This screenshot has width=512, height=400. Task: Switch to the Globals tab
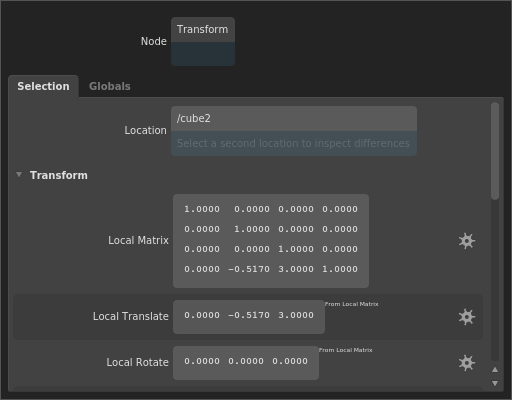pyautogui.click(x=110, y=86)
